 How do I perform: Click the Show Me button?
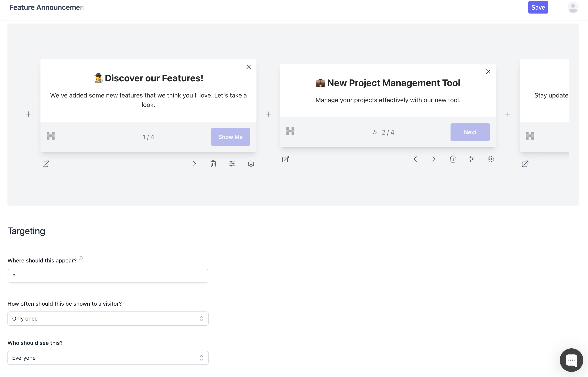pyautogui.click(x=230, y=137)
